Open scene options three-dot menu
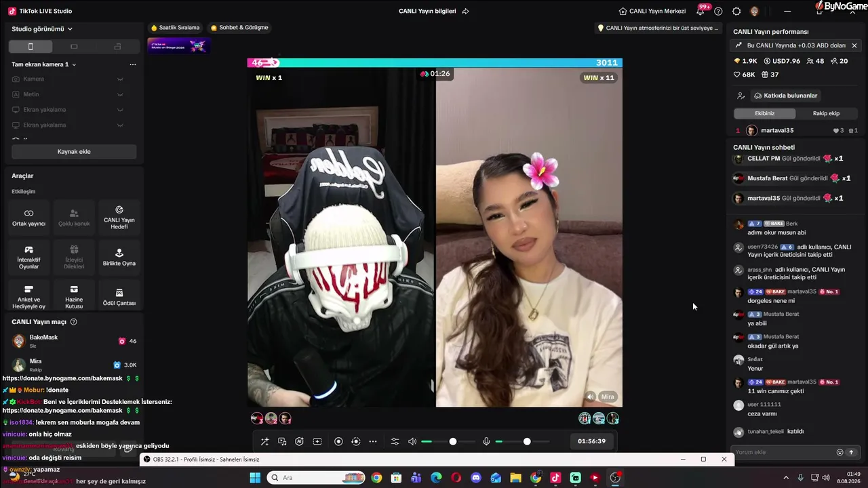 (133, 64)
